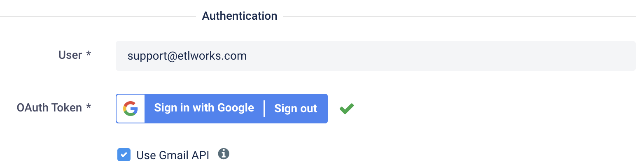
Task: Click the divider between Sign in and Sign out
Action: point(264,109)
